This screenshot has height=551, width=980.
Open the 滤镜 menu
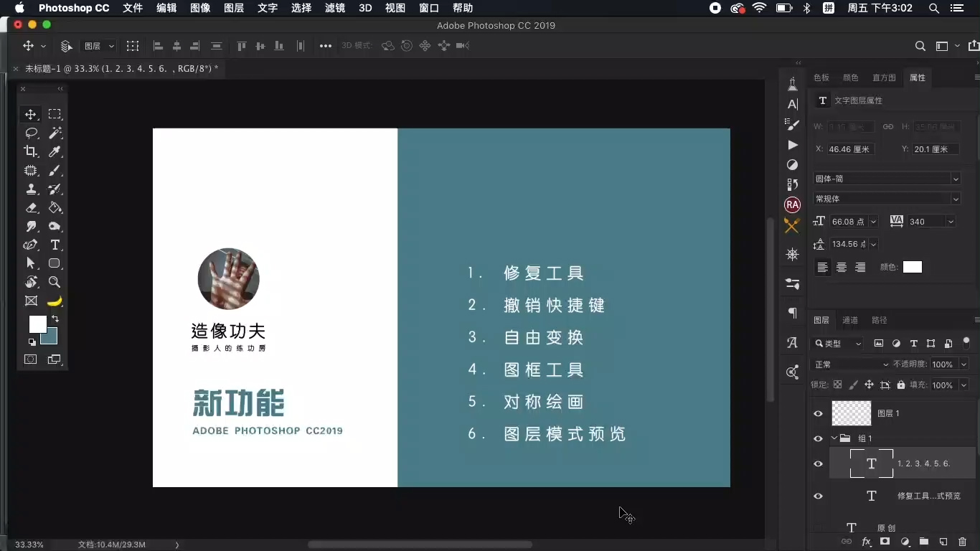pos(335,8)
